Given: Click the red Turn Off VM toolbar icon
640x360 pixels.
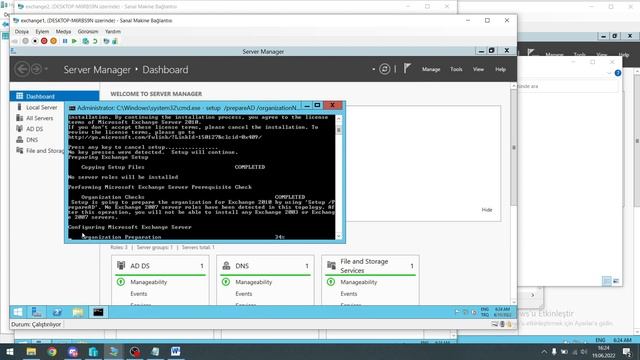Looking at the screenshot, I should 44,41.
